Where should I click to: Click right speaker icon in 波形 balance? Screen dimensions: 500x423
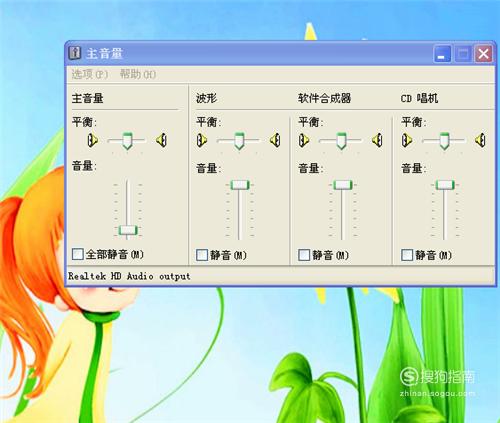point(275,140)
